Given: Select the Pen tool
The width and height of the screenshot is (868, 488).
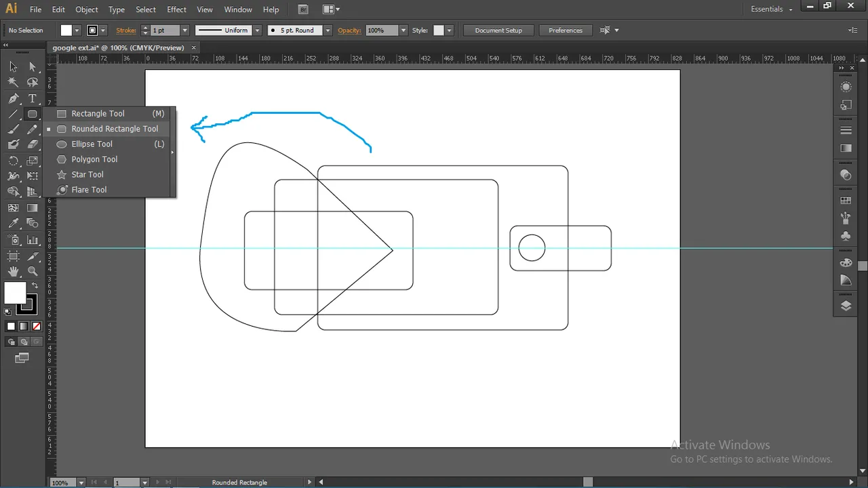Looking at the screenshot, I should [x=13, y=98].
